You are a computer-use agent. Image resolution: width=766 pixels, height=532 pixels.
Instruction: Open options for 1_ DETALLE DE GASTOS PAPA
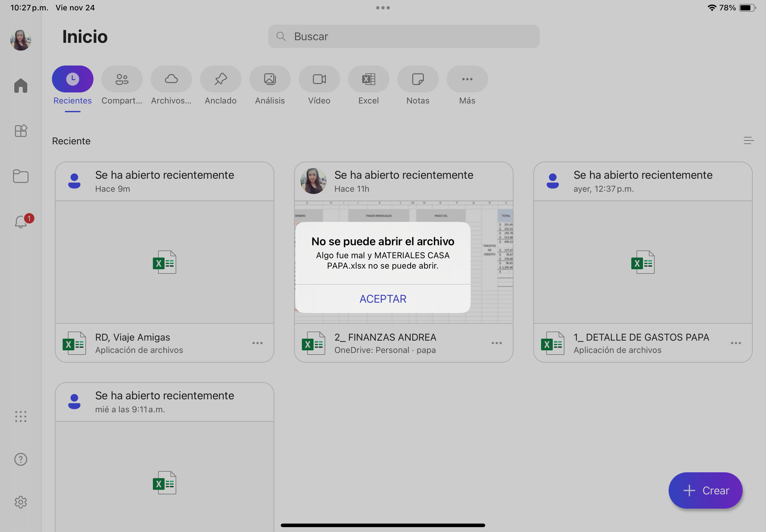coord(736,343)
